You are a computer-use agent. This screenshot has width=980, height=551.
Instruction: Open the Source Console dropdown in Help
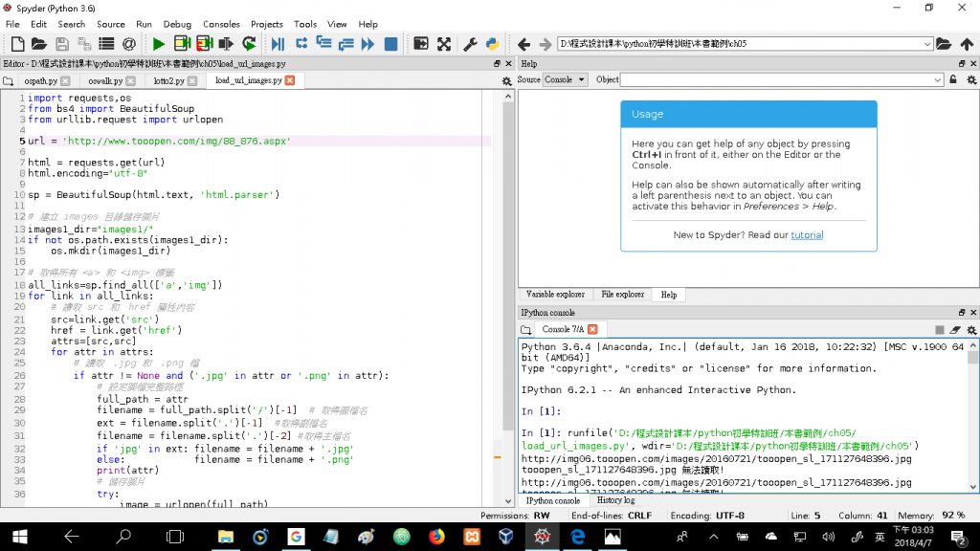pos(565,80)
